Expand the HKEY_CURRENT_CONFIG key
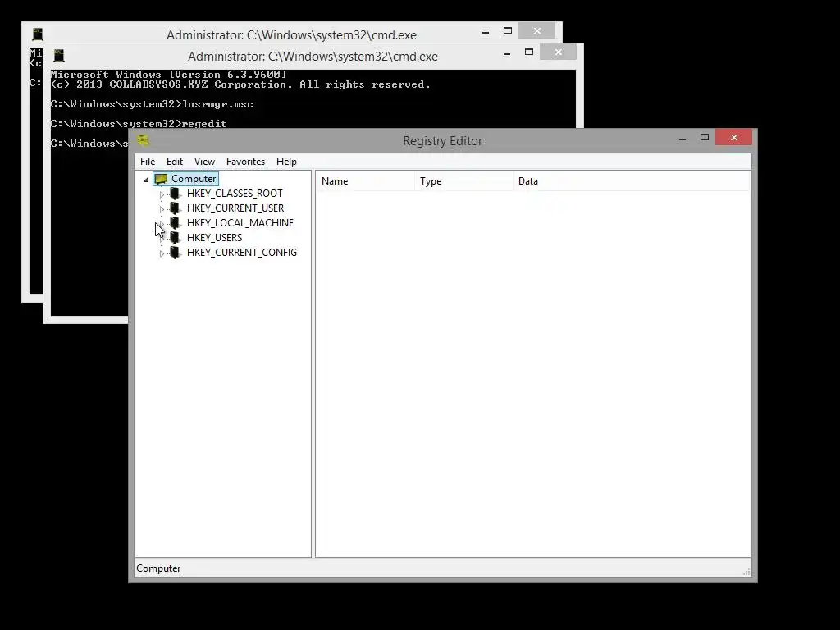 (162, 253)
